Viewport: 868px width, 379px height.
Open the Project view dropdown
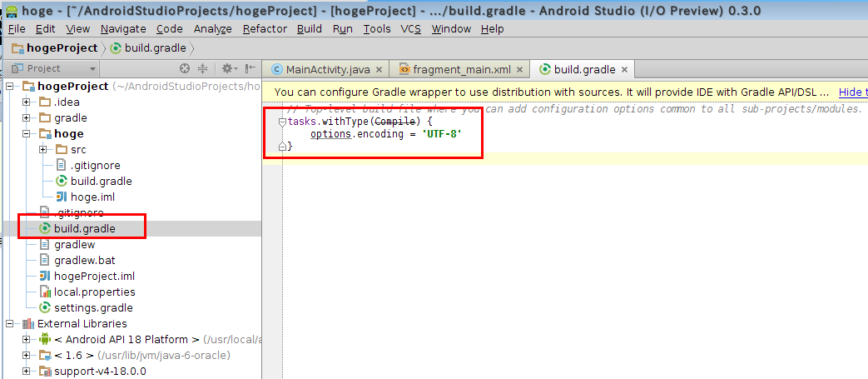(x=92, y=68)
